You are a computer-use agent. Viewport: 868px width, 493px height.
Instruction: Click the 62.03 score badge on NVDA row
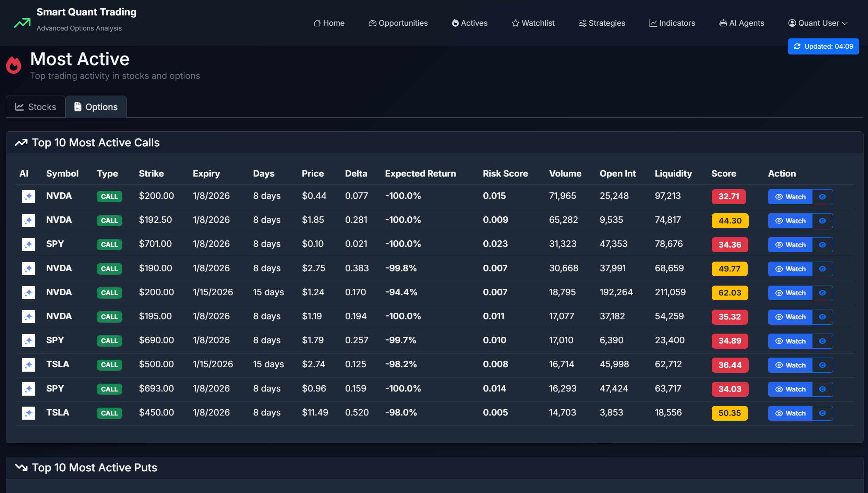730,293
